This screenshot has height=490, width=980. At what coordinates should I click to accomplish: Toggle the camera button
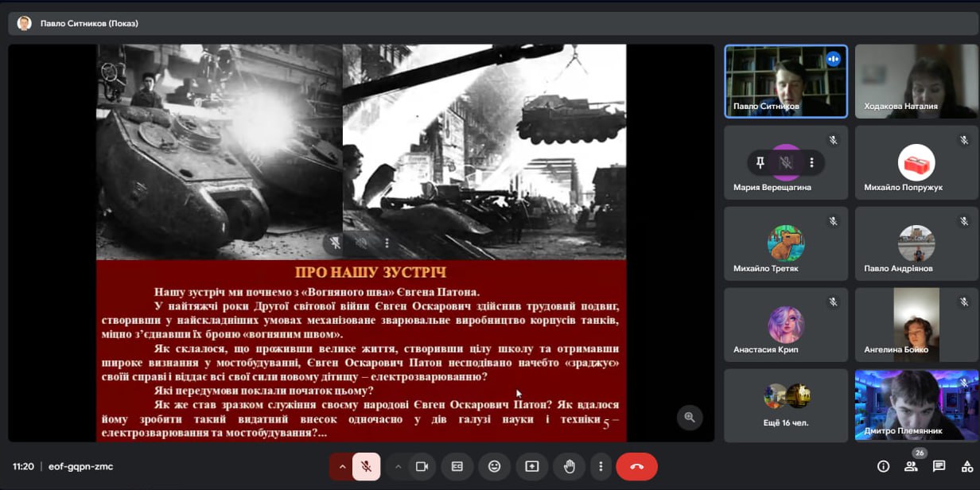click(x=422, y=467)
